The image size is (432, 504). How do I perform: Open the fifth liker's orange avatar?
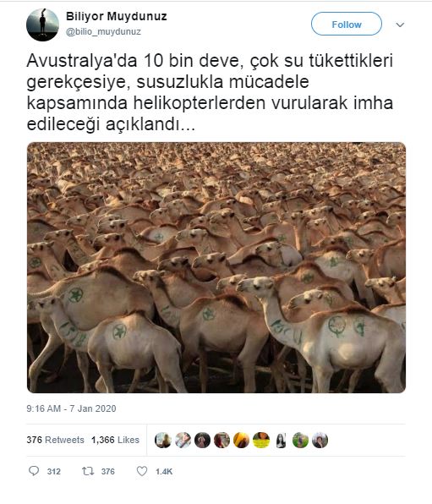point(242,440)
